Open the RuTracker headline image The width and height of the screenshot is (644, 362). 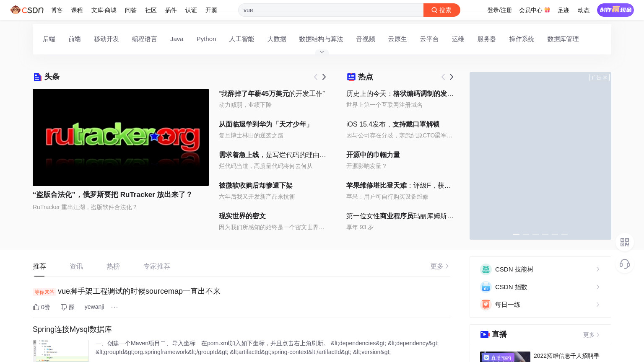tap(121, 137)
